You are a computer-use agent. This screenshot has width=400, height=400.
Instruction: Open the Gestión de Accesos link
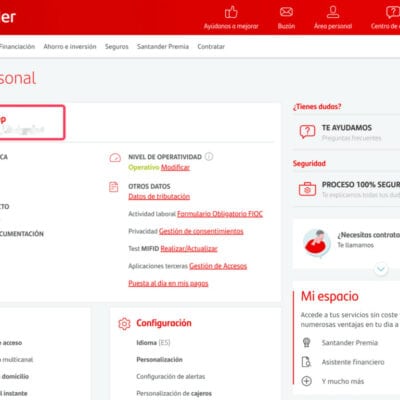click(x=218, y=266)
